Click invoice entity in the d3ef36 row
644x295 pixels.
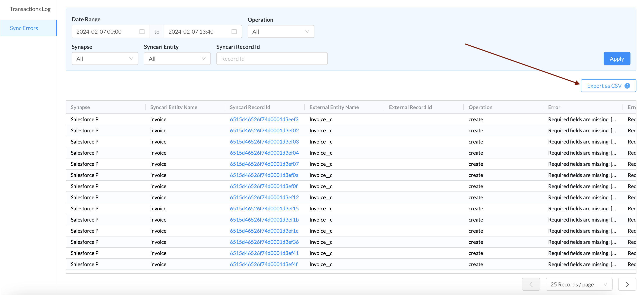point(158,242)
